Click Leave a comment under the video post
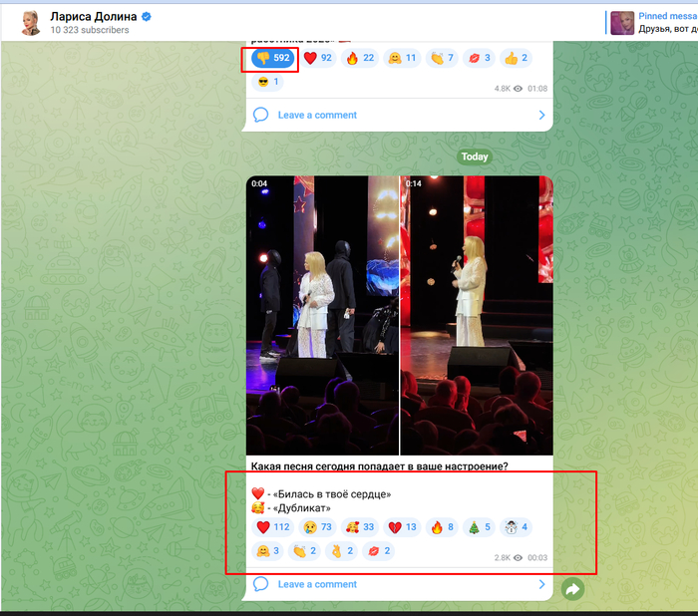698x616 pixels. coord(317,584)
